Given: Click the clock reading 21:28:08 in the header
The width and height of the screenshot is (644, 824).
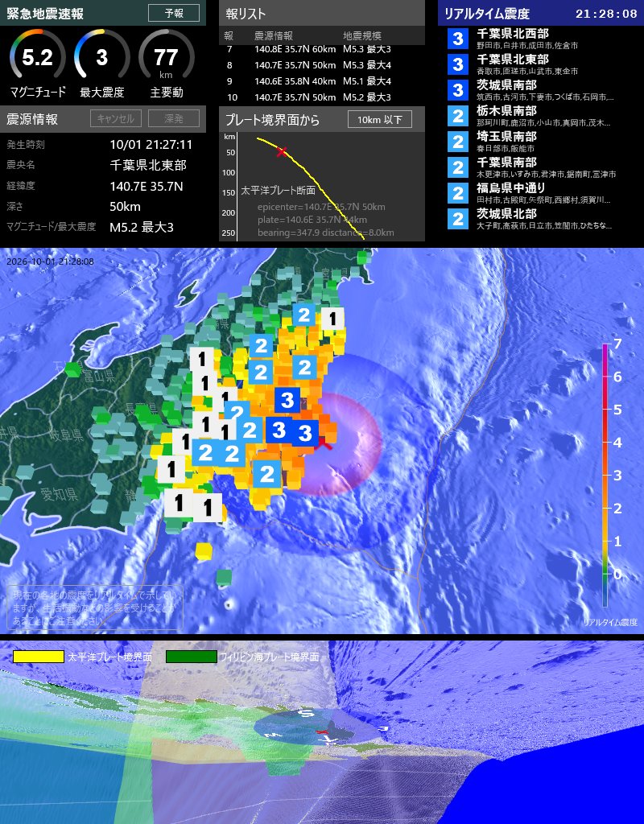Looking at the screenshot, I should pos(606,14).
